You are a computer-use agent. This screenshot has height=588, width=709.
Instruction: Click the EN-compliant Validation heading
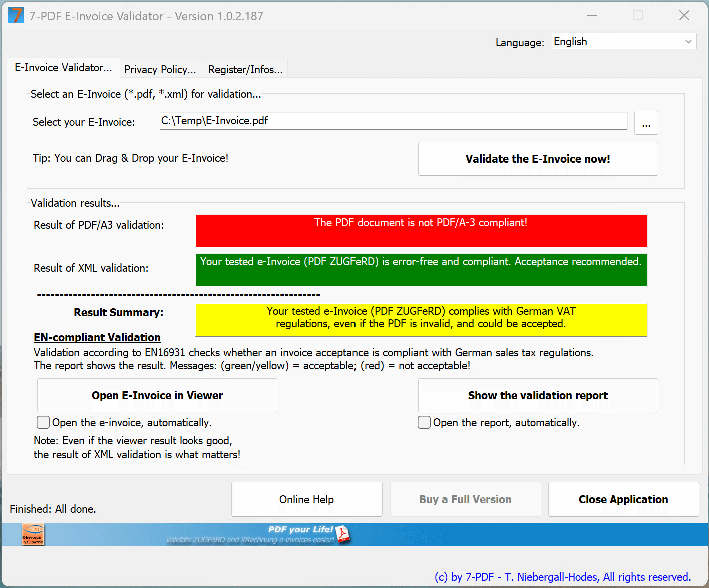(97, 337)
